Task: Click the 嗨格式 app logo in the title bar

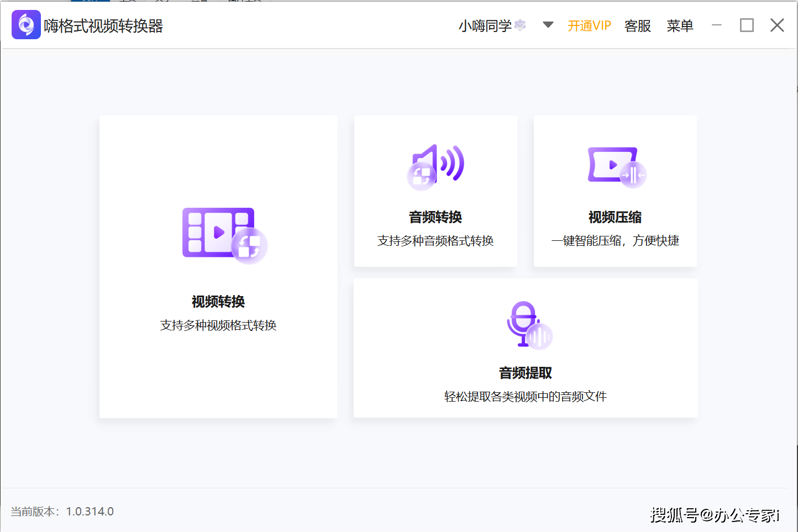Action: (x=26, y=25)
